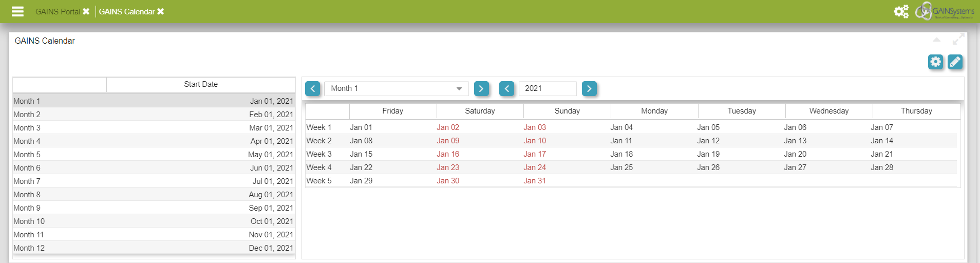Select the Month 8 row
The image size is (980, 263).
154,195
